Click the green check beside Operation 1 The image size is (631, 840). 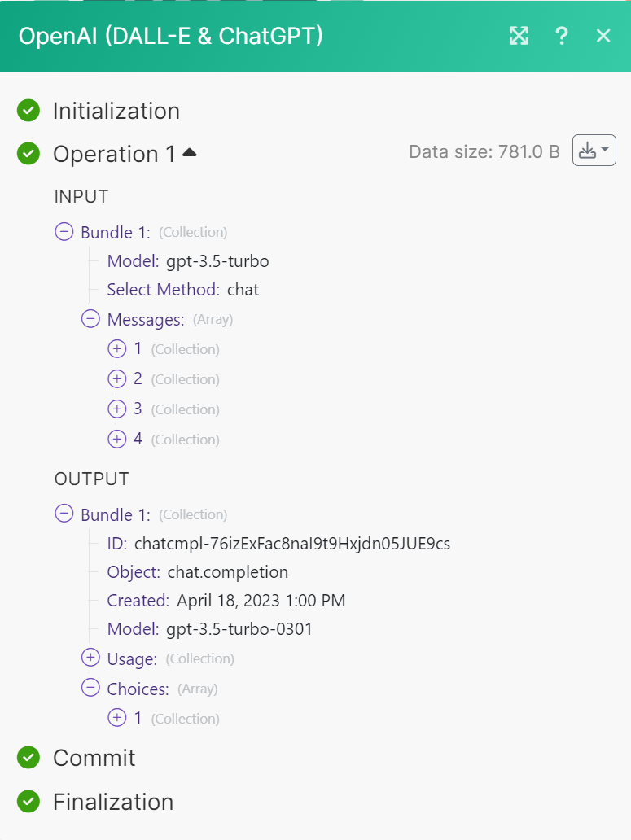[28, 153]
